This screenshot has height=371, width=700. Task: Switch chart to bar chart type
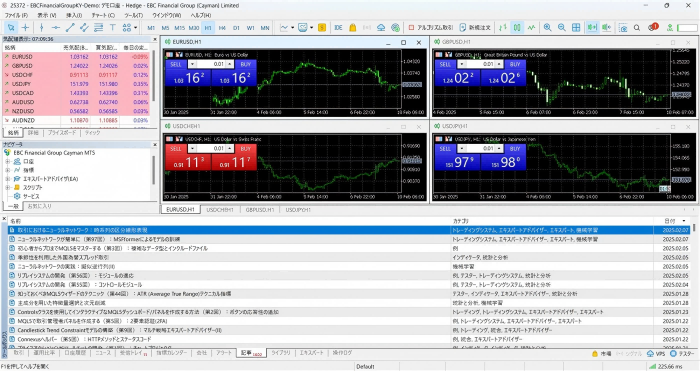[x=503, y=28]
